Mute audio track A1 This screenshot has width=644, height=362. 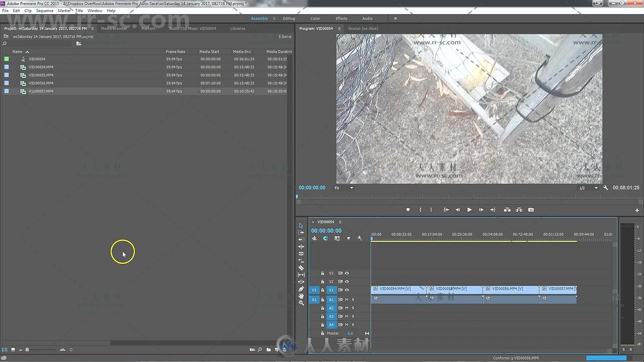[x=346, y=300]
